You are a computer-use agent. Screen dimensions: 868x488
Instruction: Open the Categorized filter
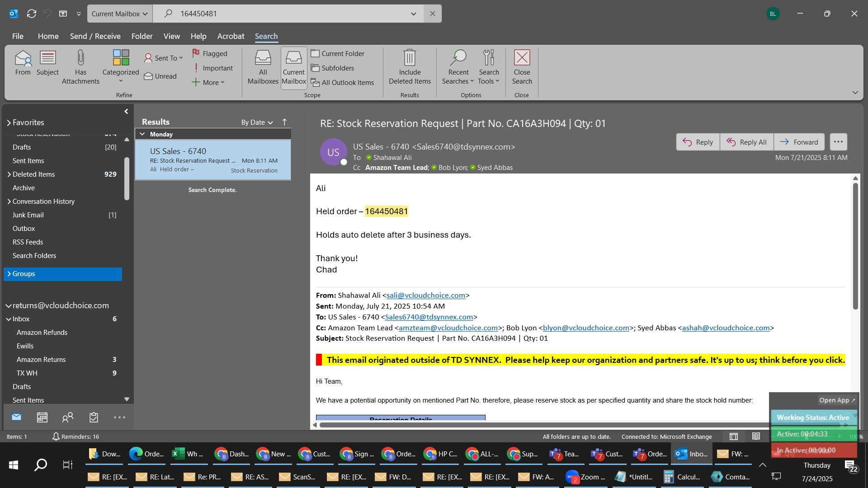click(x=121, y=67)
